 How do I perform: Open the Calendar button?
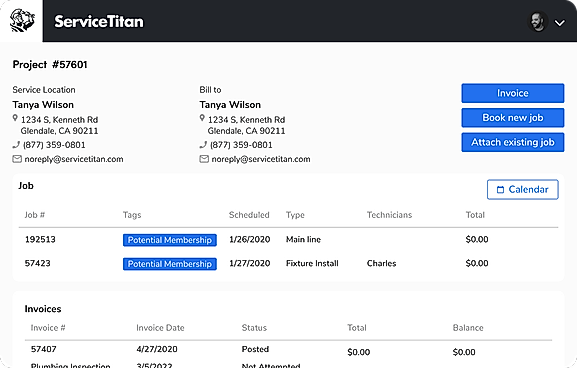pos(523,190)
